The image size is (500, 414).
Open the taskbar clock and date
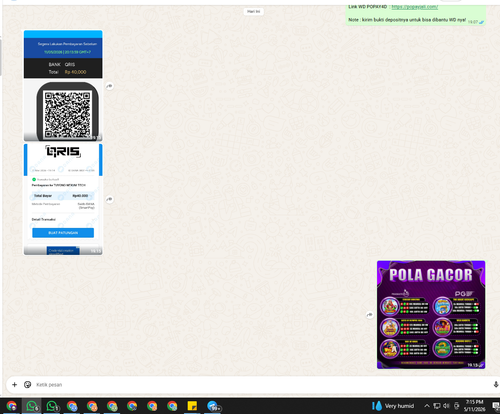[475, 406]
